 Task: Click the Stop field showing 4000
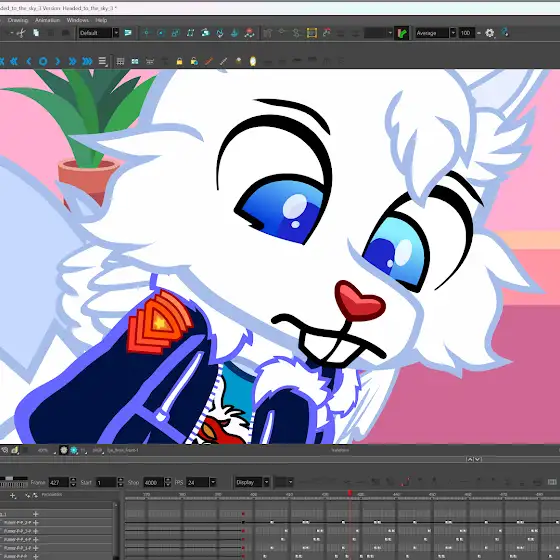153,482
